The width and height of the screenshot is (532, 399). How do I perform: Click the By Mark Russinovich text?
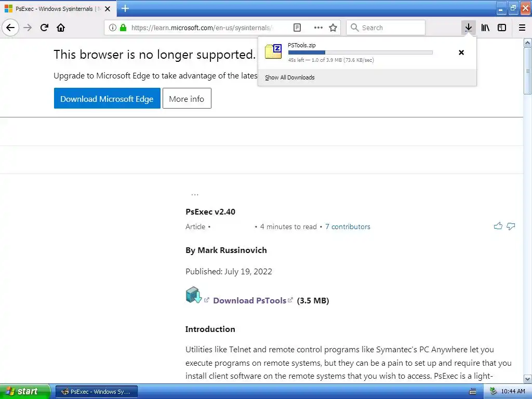pos(226,250)
